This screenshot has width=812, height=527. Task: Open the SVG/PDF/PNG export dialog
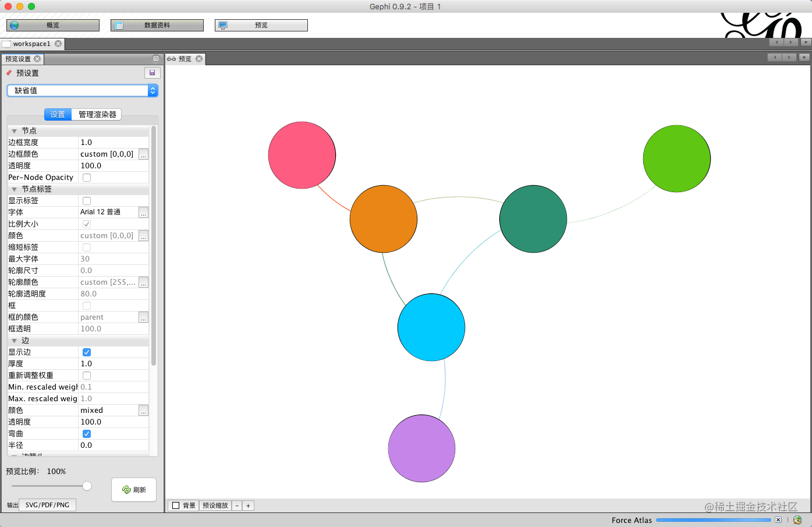(x=47, y=504)
